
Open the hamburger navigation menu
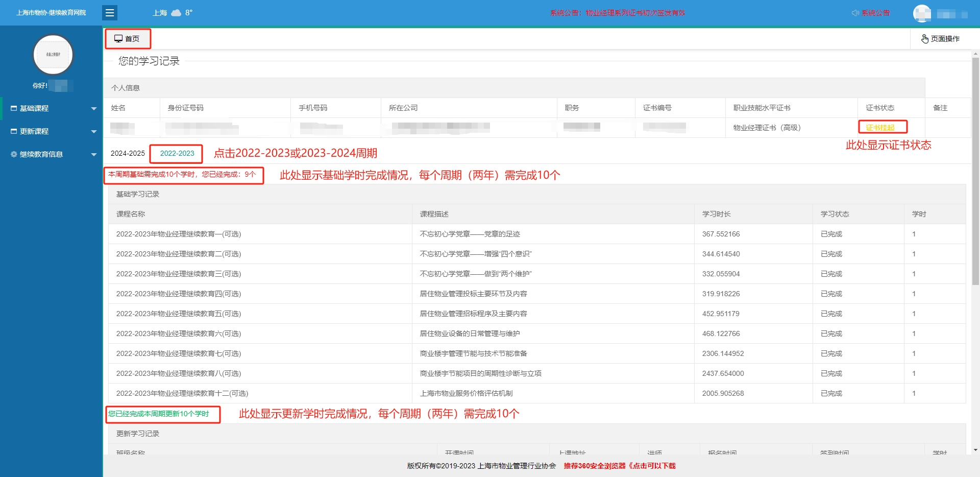(110, 13)
